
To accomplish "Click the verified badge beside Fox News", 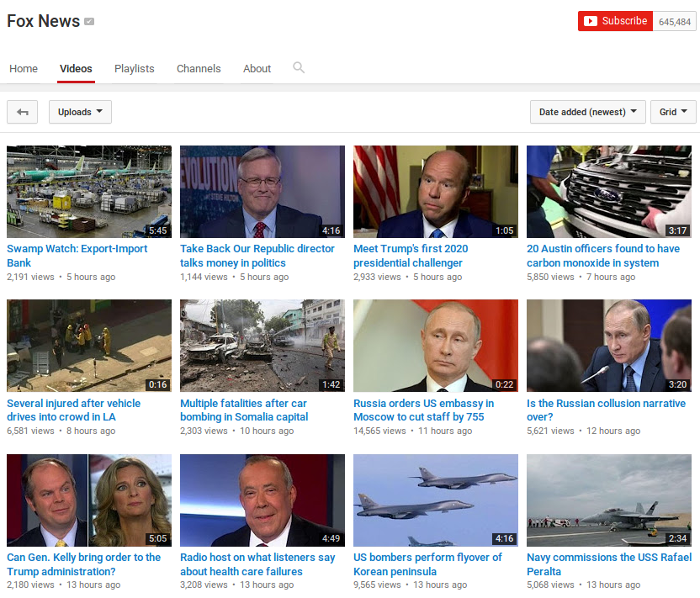I will click(x=89, y=22).
